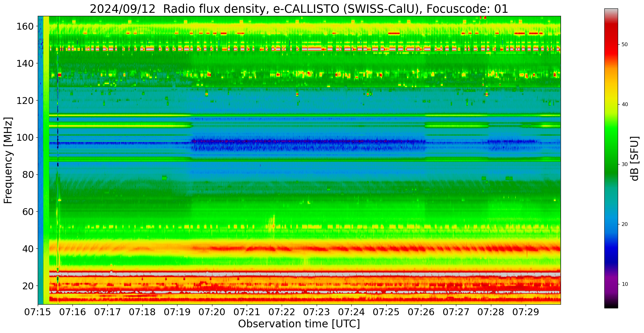The width and height of the screenshot is (644, 333).
Task: Click the 07:22 time tick label
Action: pyautogui.click(x=282, y=312)
